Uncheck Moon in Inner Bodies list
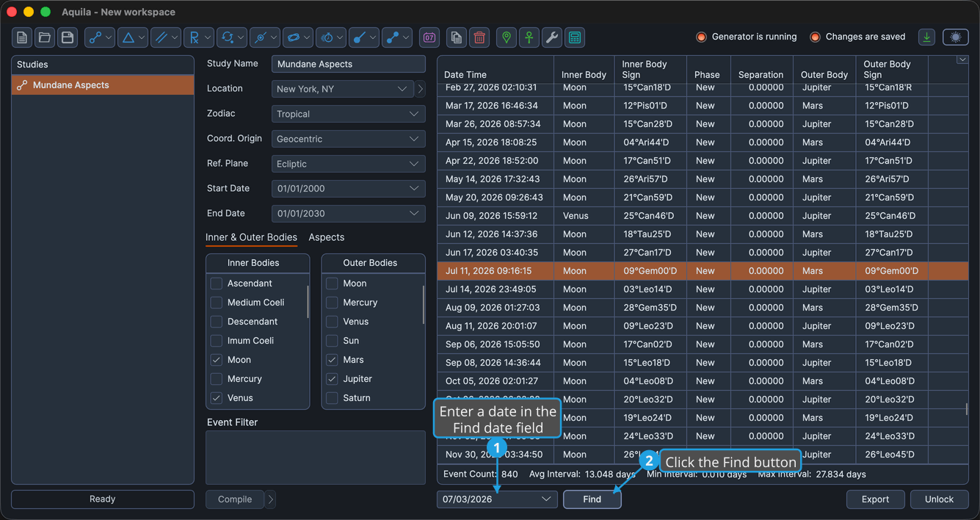The height and width of the screenshot is (520, 980). (x=216, y=360)
